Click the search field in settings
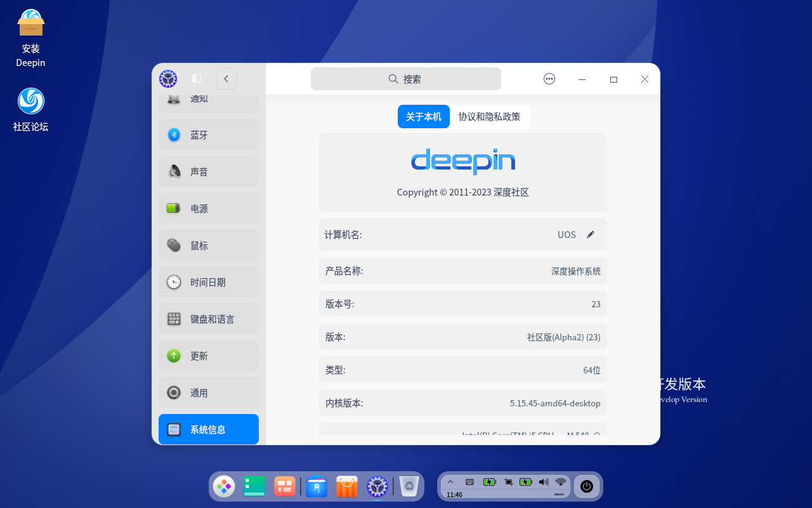 406,78
